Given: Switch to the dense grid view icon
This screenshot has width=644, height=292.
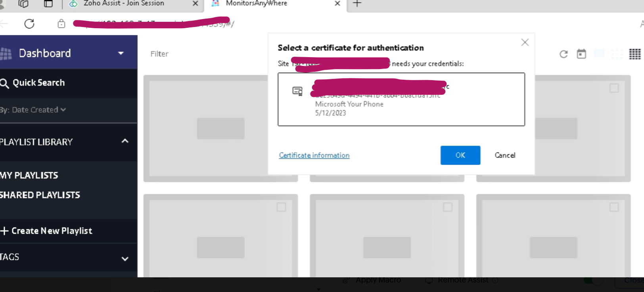Looking at the screenshot, I should [634, 54].
